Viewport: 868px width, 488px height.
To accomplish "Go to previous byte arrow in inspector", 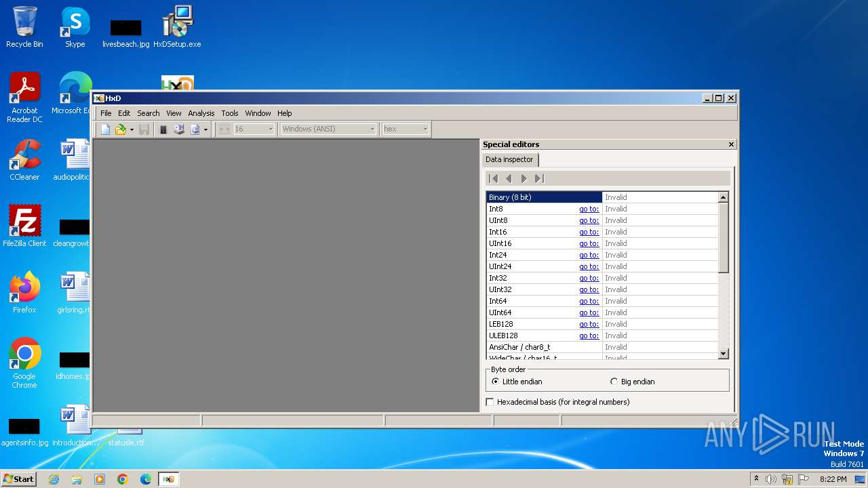I will pyautogui.click(x=509, y=178).
